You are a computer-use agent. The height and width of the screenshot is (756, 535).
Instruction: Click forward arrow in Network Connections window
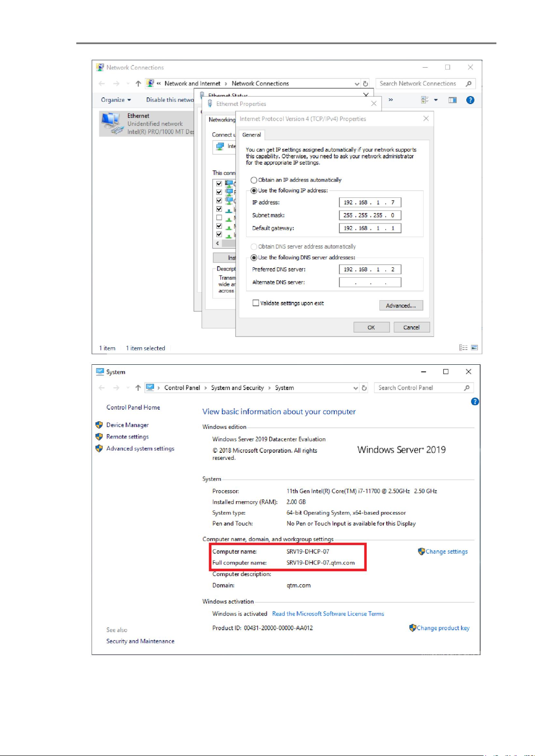[x=116, y=83]
